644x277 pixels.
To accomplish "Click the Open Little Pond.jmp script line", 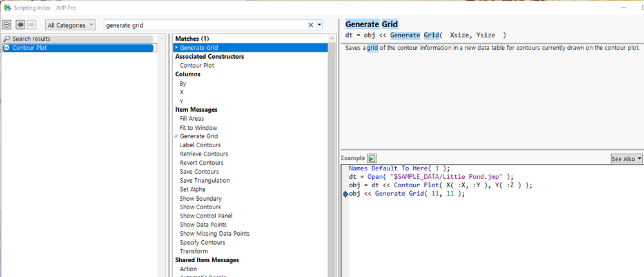I will coord(431,177).
